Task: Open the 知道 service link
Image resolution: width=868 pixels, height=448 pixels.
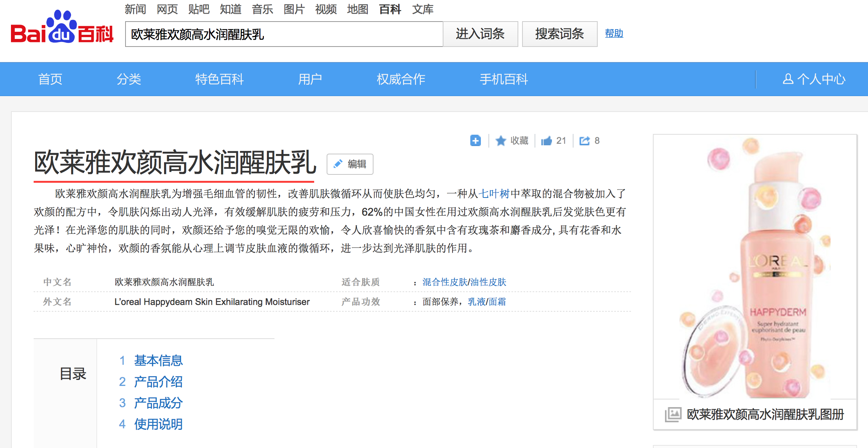Action: point(231,9)
